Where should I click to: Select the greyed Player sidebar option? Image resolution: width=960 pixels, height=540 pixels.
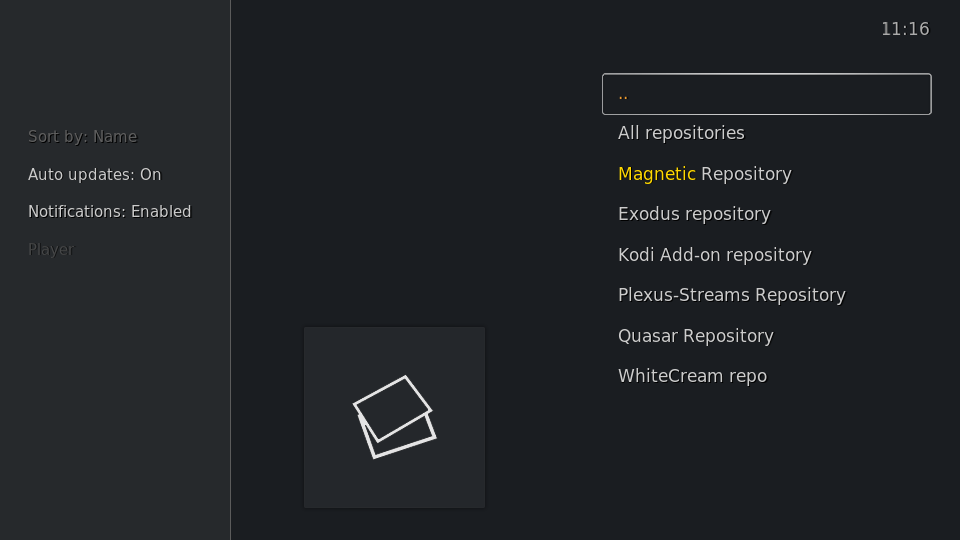(51, 250)
